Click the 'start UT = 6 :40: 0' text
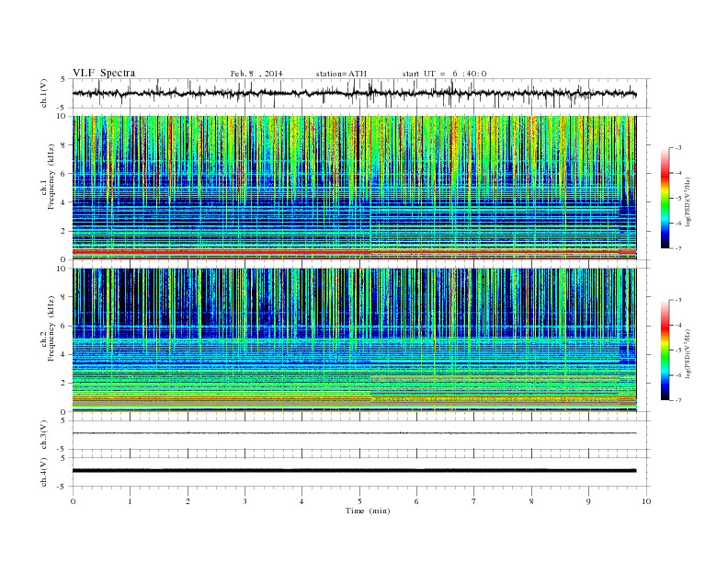Screen dimensions: 728x563 [444, 74]
